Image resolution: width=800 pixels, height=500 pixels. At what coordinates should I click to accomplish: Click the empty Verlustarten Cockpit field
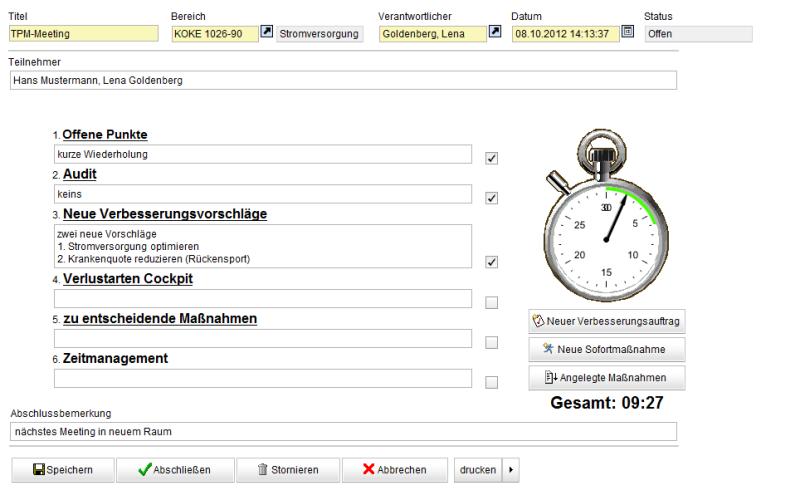pos(263,298)
